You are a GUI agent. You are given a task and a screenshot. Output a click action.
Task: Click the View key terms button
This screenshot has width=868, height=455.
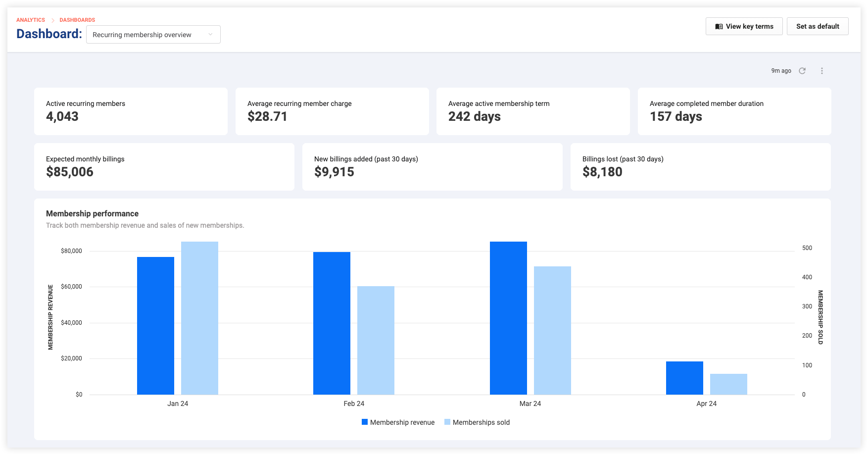pos(744,26)
